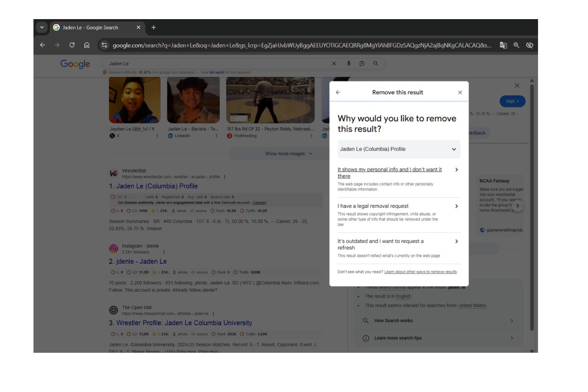The height and width of the screenshot is (392, 588).
Task: Click the Instagram favicon icon
Action: pyautogui.click(x=114, y=248)
